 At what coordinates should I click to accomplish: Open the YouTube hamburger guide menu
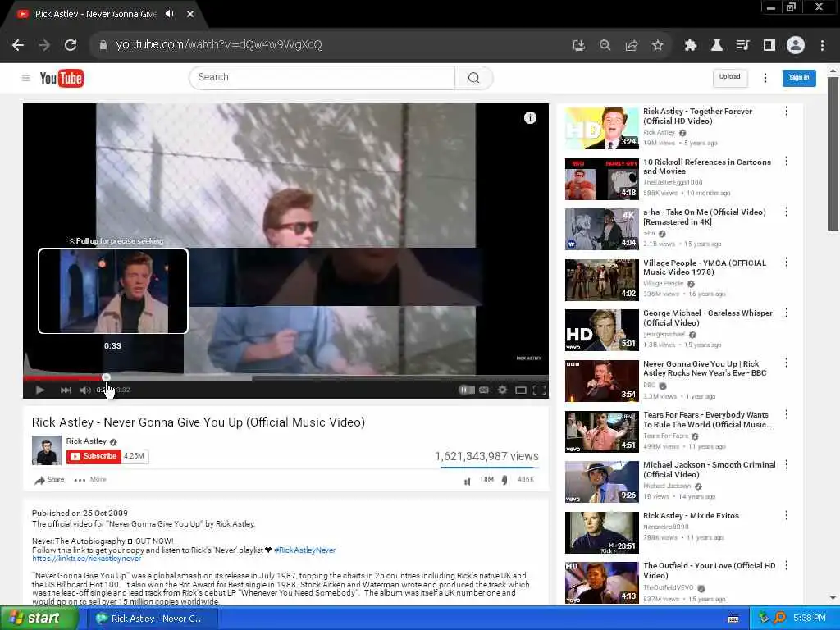coord(25,78)
